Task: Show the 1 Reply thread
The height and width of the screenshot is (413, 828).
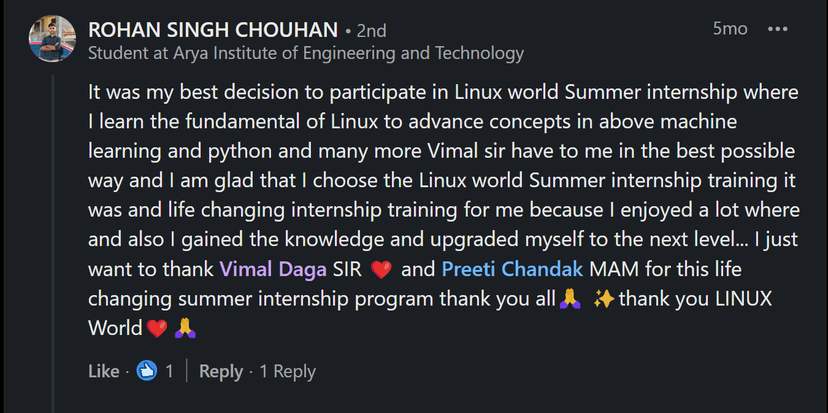Action: 287,371
